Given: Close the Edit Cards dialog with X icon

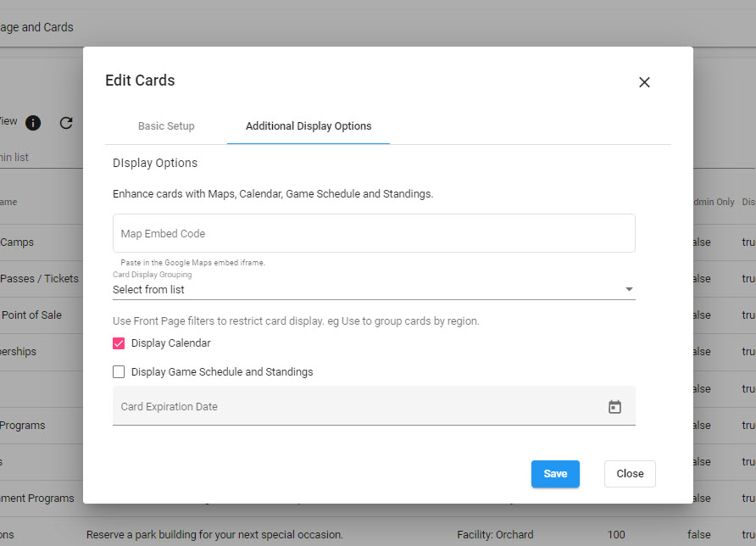Looking at the screenshot, I should coord(644,82).
